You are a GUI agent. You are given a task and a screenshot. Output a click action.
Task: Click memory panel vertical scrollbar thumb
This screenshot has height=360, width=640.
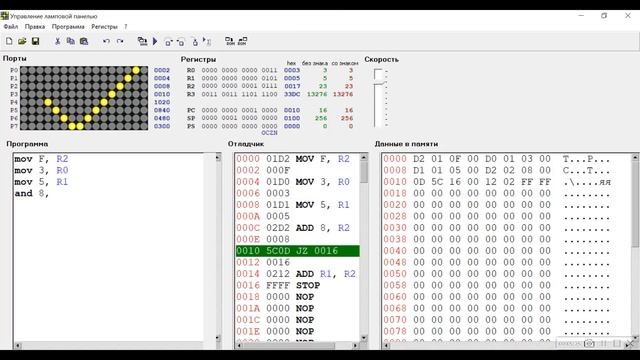tap(635, 204)
